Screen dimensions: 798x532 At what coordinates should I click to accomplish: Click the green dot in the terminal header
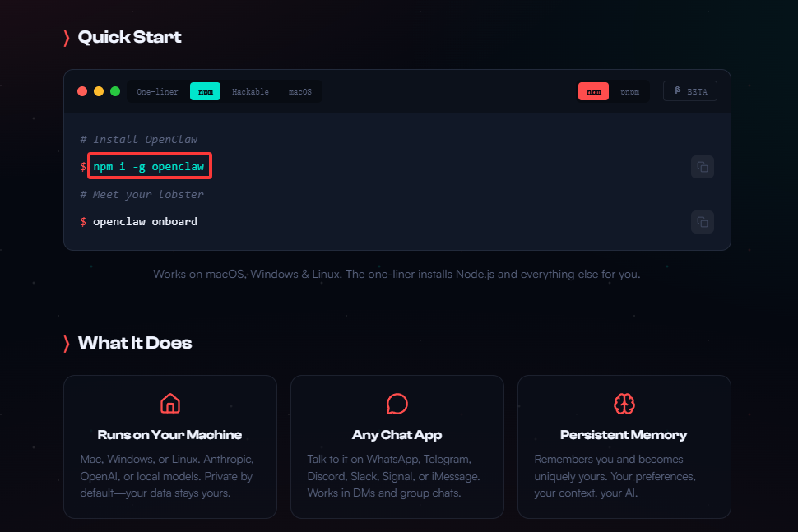115,91
